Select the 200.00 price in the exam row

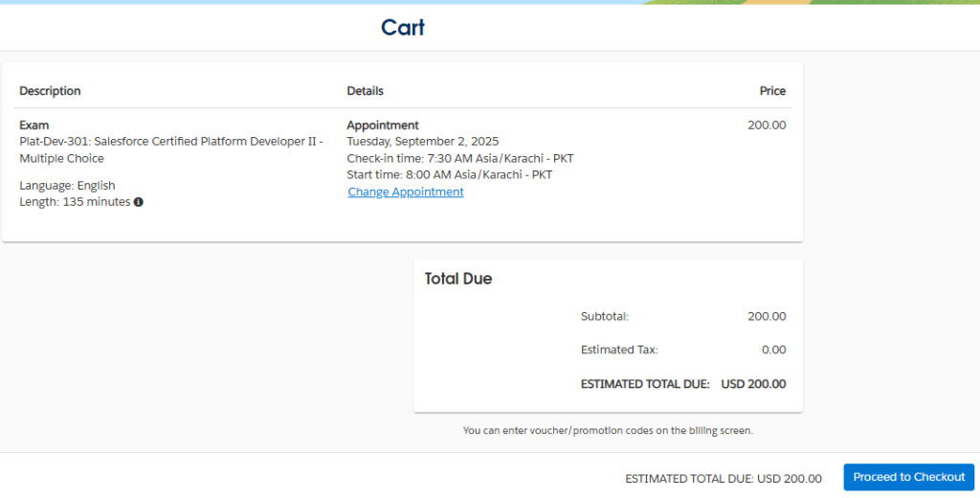(x=767, y=125)
